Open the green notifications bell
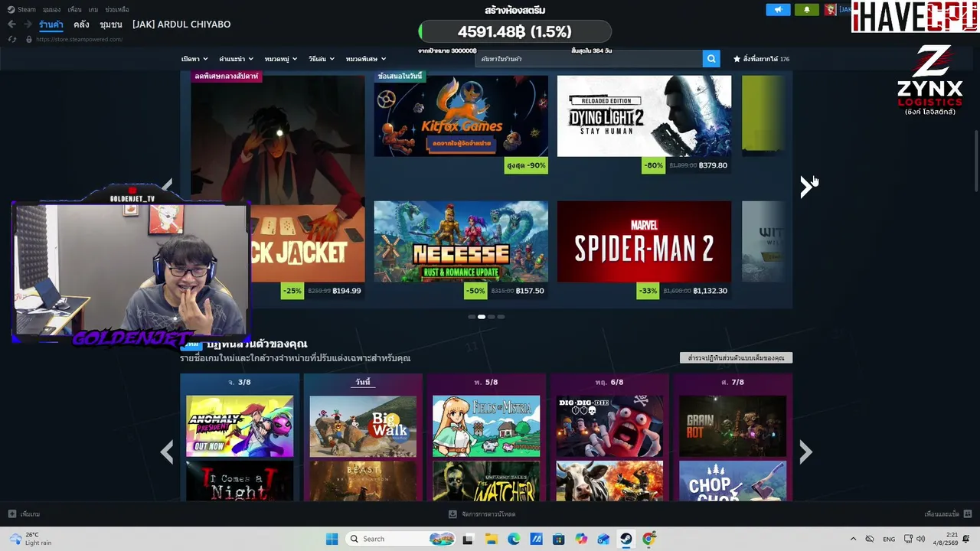The image size is (980, 551). (806, 10)
